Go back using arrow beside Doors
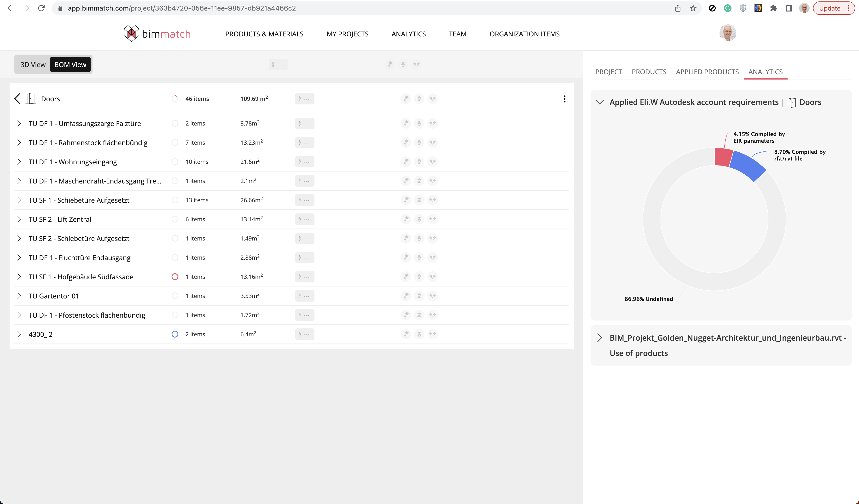Screen dimensions: 859x504 click(x=18, y=99)
